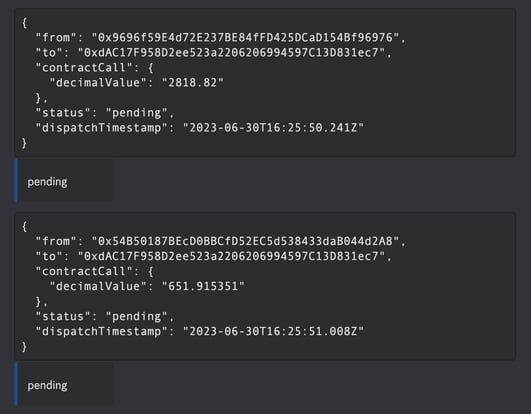
Task: Click the first "from" address 0x9696f59E...
Action: [246, 38]
